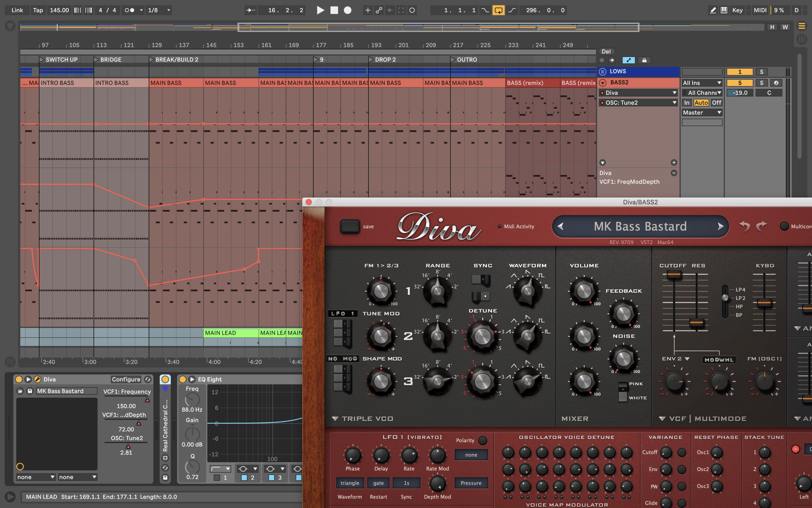Click the Diva device hot-swap preset icon
812x508 pixels.
(148, 379)
